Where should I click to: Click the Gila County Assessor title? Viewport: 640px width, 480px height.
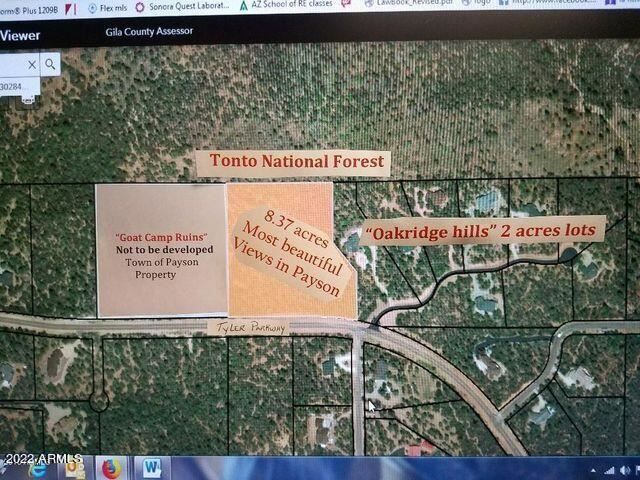(149, 32)
